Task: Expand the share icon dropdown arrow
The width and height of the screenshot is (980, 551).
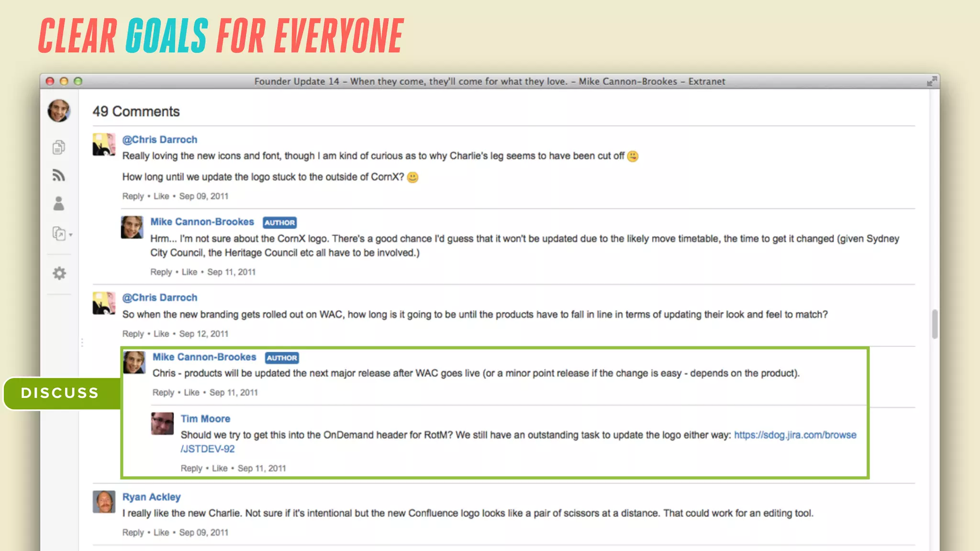Action: pyautogui.click(x=71, y=235)
